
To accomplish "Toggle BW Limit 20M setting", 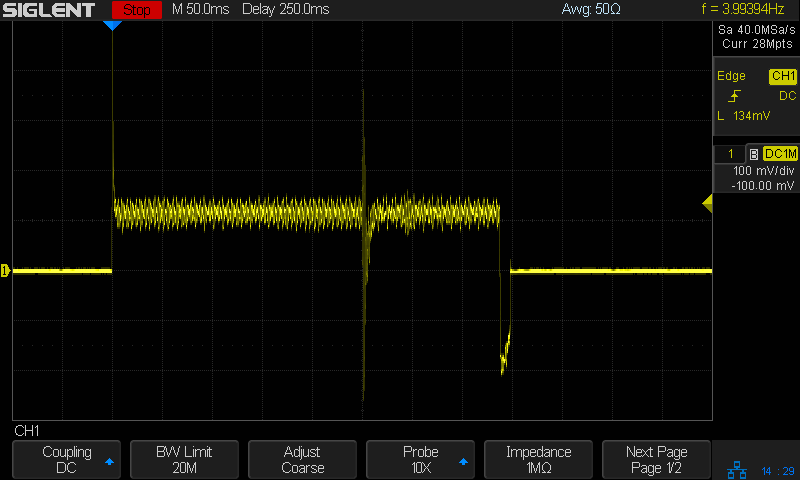I will [x=185, y=460].
